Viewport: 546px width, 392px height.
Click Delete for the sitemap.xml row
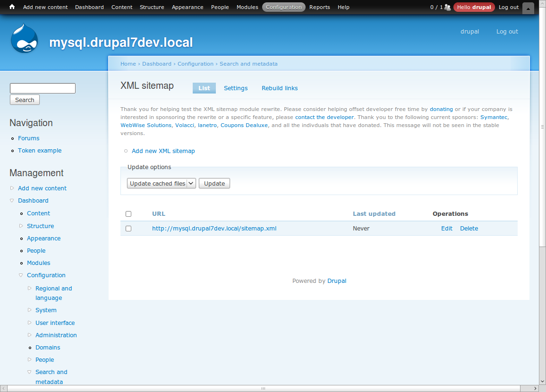(469, 229)
